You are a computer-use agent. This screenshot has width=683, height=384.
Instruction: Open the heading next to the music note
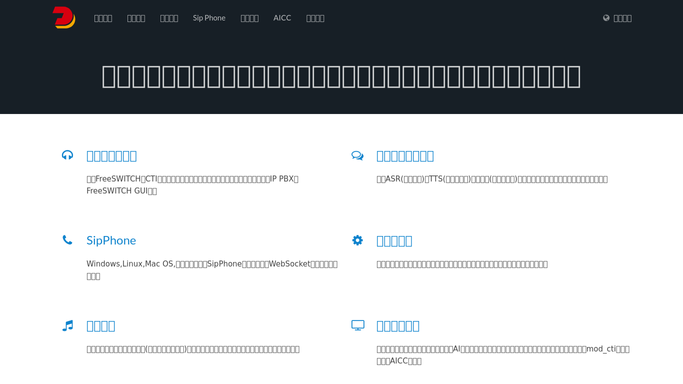click(x=101, y=326)
